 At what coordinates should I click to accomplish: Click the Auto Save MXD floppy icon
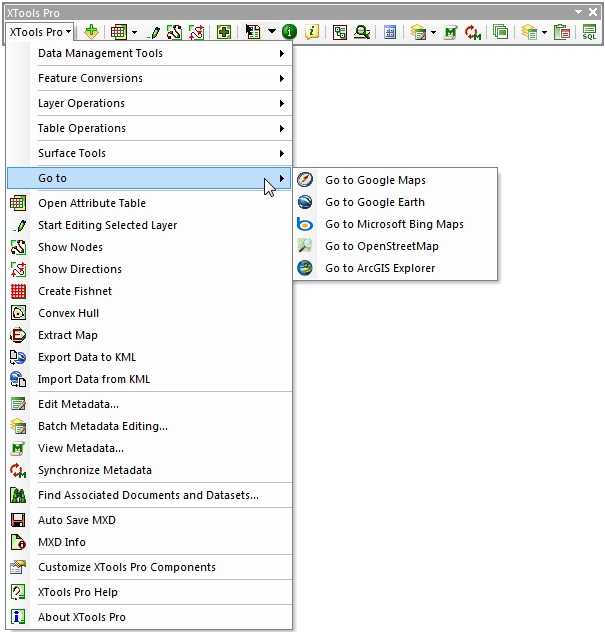click(18, 520)
